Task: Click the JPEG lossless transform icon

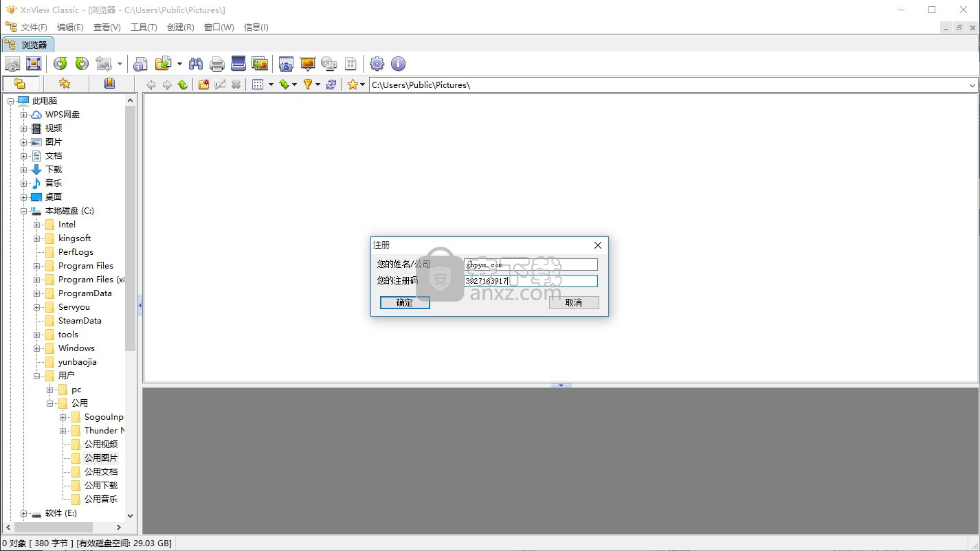Action: pyautogui.click(x=104, y=64)
